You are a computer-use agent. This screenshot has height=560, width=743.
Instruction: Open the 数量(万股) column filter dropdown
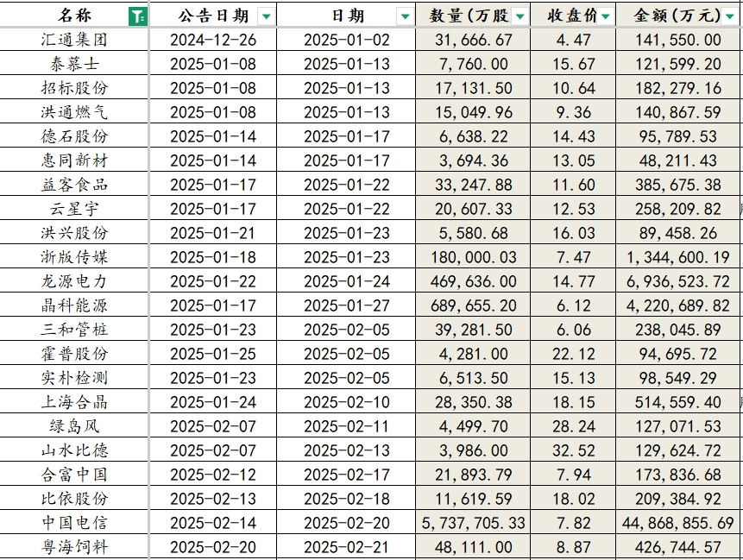coord(519,16)
